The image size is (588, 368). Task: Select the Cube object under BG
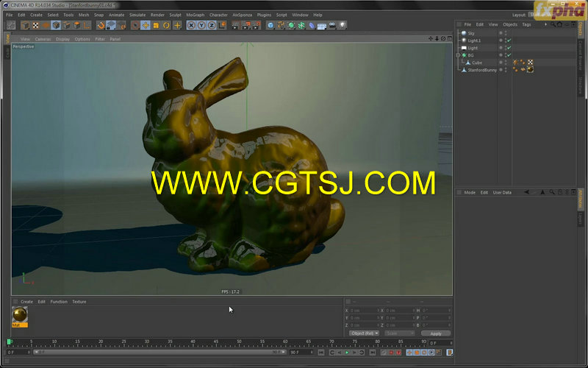(x=477, y=63)
